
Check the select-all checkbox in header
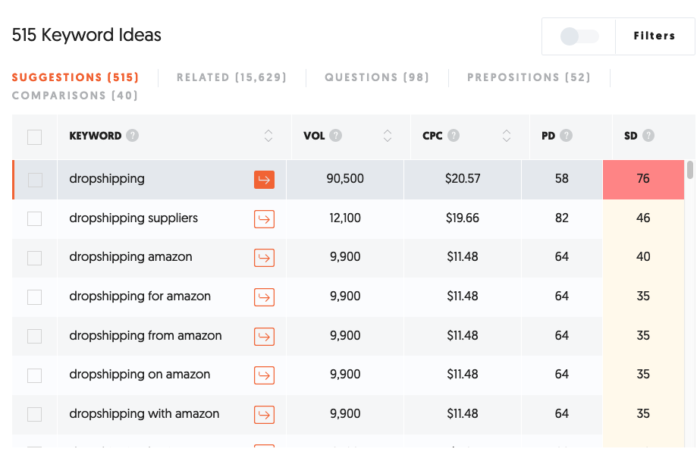34,137
